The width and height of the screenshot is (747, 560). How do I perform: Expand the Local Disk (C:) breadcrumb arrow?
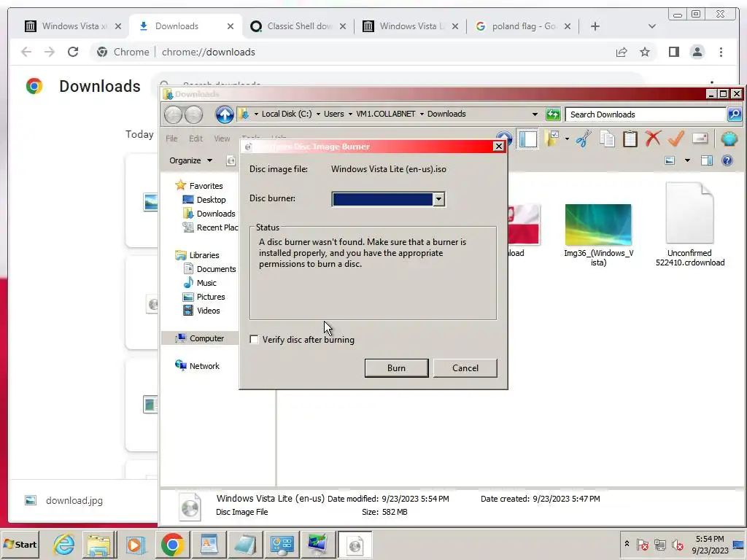[x=318, y=114]
